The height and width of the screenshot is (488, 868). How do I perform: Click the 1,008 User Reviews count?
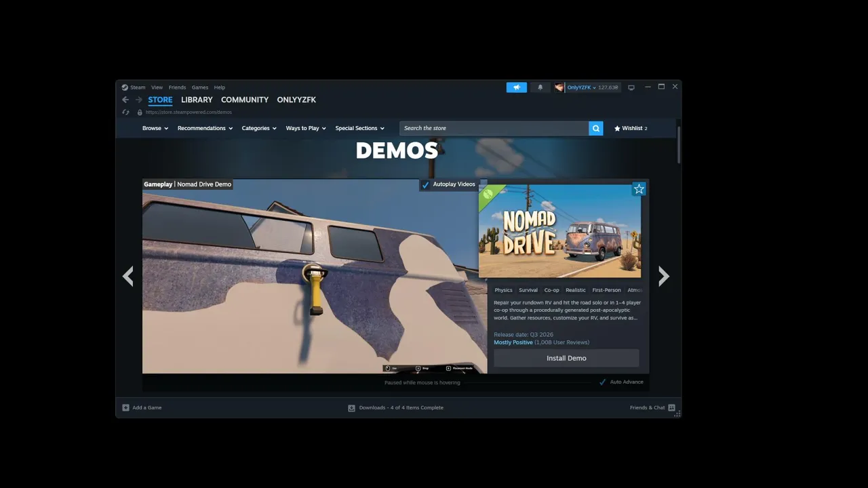[562, 342]
